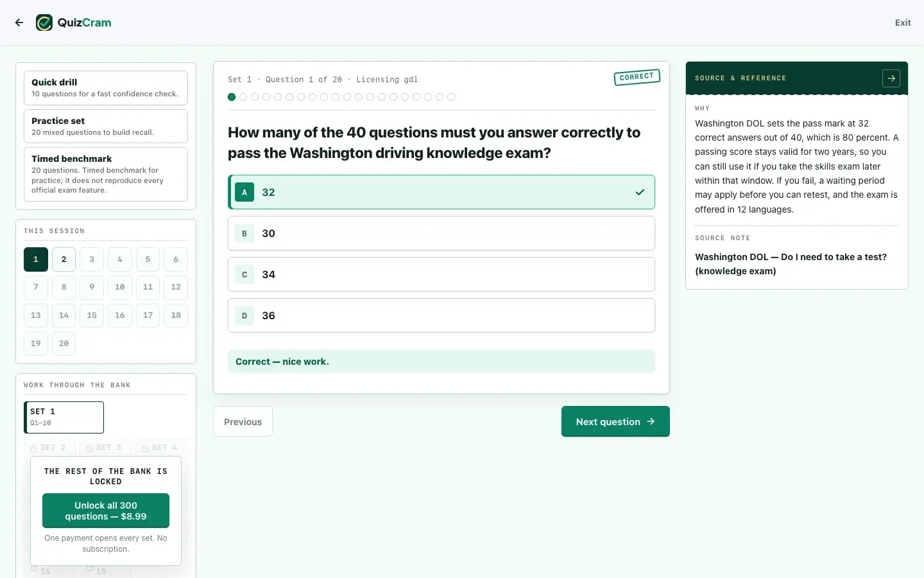Choose answer B, 30
Screen dimensions: 924x578
[441, 233]
